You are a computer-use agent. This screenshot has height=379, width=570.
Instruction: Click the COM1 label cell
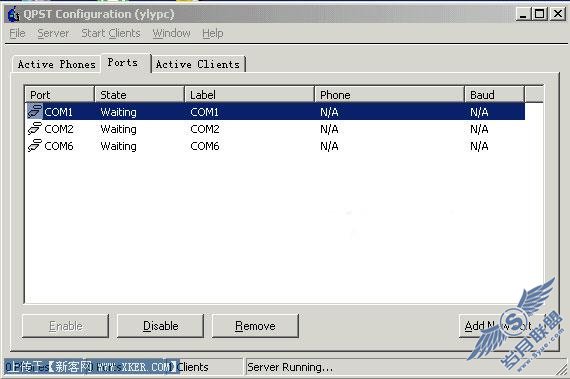pos(205,112)
